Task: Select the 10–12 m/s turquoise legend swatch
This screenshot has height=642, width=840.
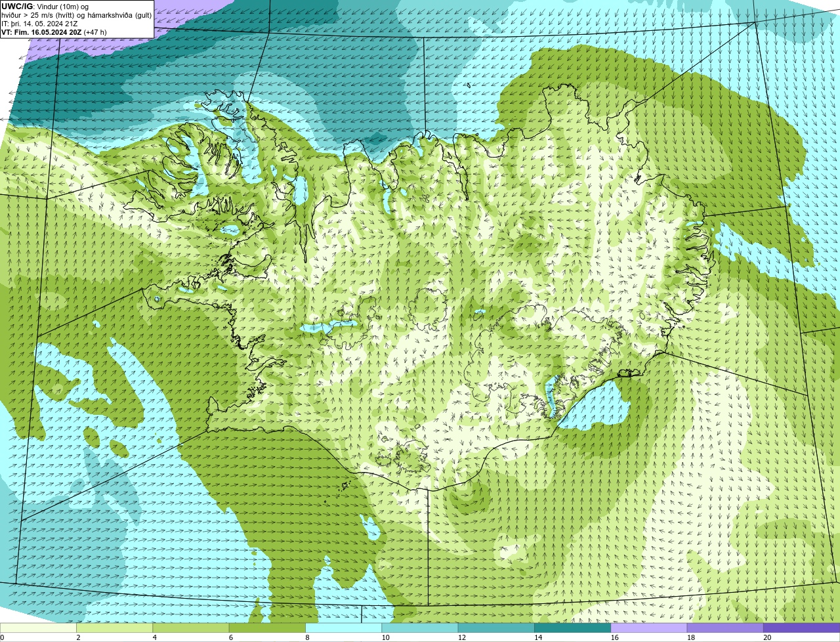Action: pyautogui.click(x=420, y=628)
